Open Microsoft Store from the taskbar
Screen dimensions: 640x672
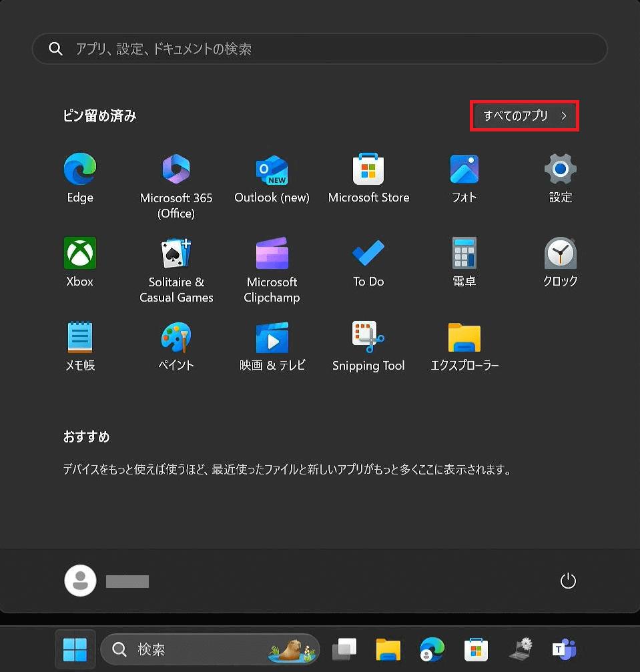point(476,650)
